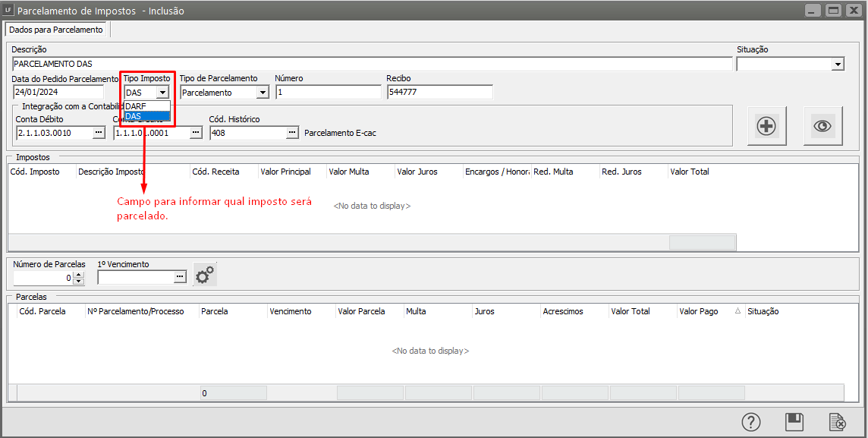Collapse the Tipo Imposto dropdown arrow

coord(162,93)
